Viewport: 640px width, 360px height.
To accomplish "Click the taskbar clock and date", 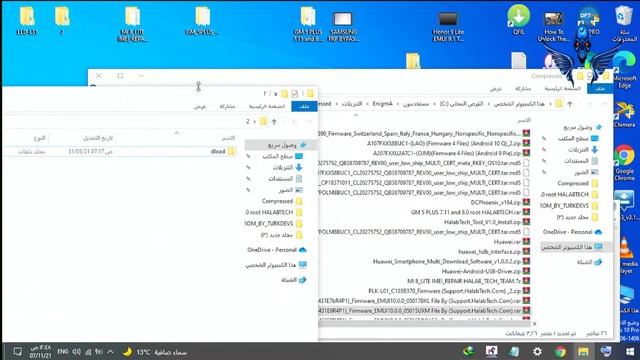I will [40, 351].
